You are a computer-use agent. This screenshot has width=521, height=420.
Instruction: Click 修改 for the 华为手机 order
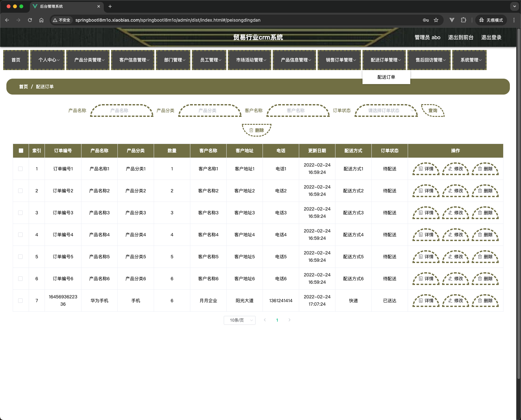(455, 301)
